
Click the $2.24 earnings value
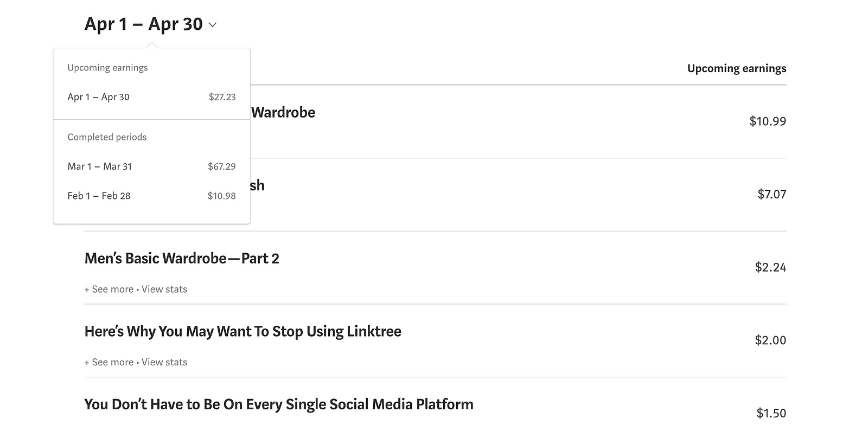point(770,267)
